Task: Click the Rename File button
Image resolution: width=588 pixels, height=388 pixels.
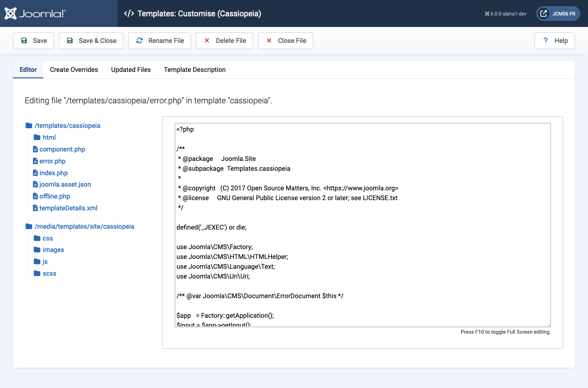Action: pyautogui.click(x=160, y=40)
